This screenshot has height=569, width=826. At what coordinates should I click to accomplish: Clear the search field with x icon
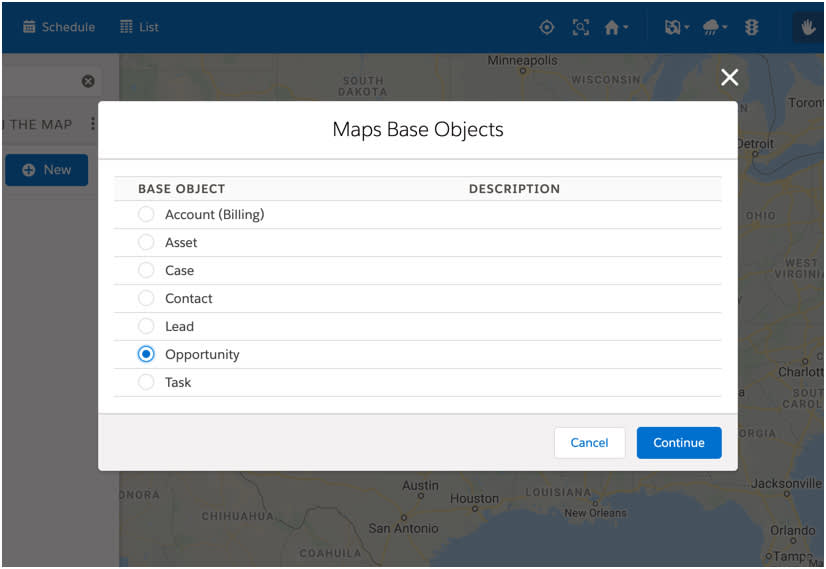(88, 81)
